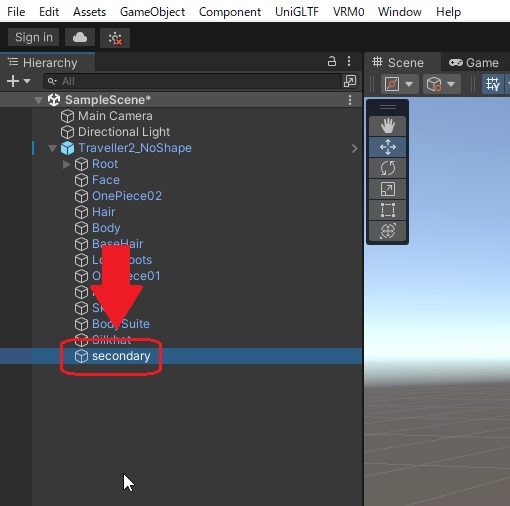Screen dimensions: 510x506
Task: Open the cloud services button
Action: [x=80, y=37]
